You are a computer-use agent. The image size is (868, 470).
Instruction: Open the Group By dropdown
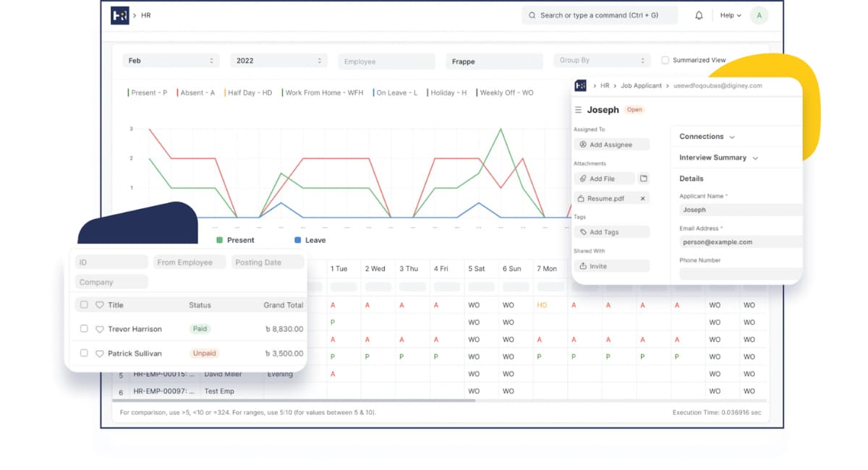coord(601,61)
